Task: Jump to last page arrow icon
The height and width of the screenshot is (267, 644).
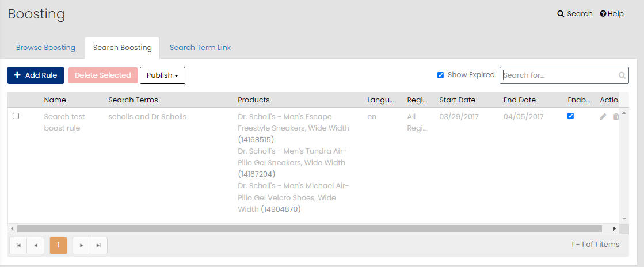Action: point(98,245)
